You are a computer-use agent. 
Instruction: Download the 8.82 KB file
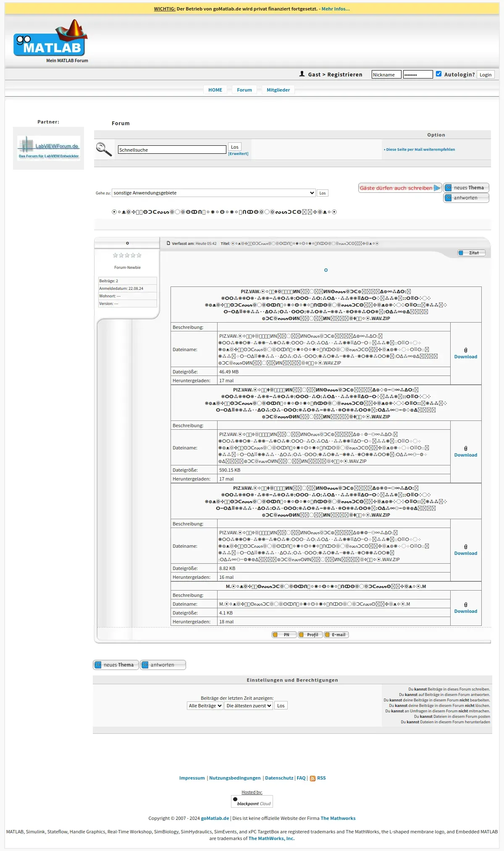466,553
